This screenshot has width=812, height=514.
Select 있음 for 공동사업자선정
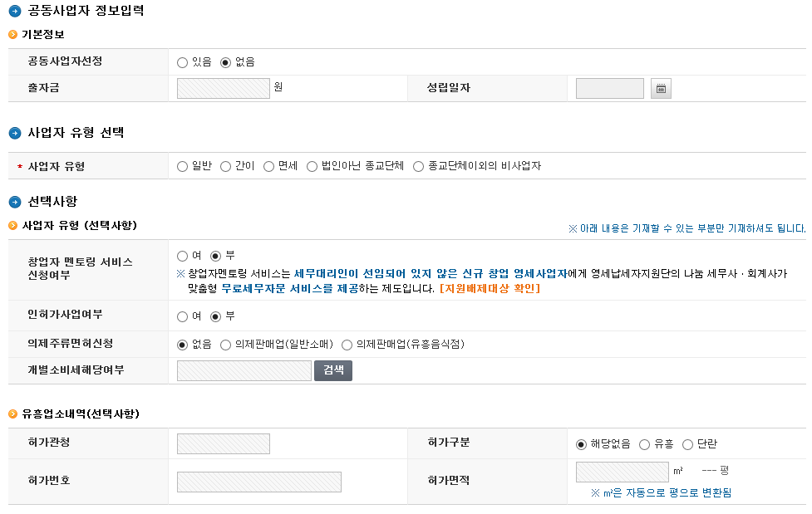182,62
